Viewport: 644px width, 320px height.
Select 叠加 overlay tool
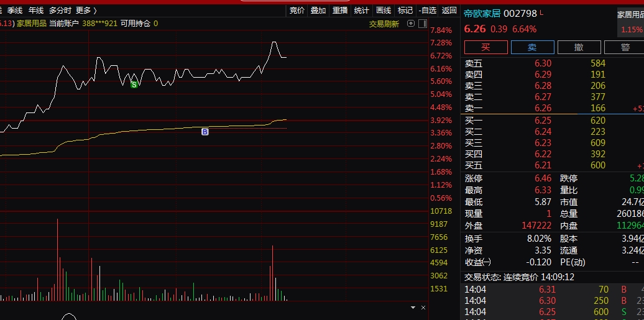coord(318,11)
